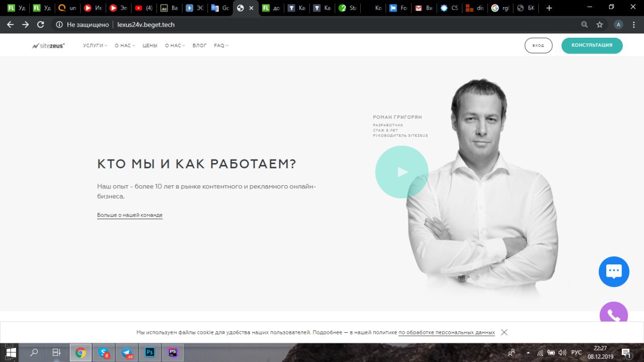Screen dimensions: 644x362
Task: Switch to the FL 'до' tab
Action: 271,8
